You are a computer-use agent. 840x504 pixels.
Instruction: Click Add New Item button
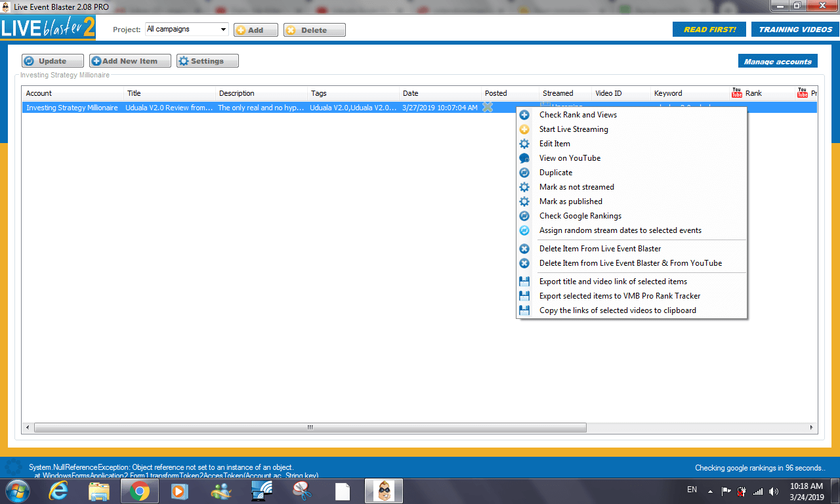click(x=130, y=61)
